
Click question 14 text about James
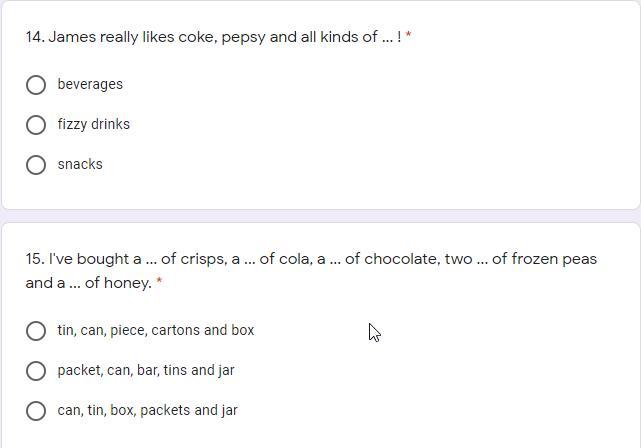[213, 37]
